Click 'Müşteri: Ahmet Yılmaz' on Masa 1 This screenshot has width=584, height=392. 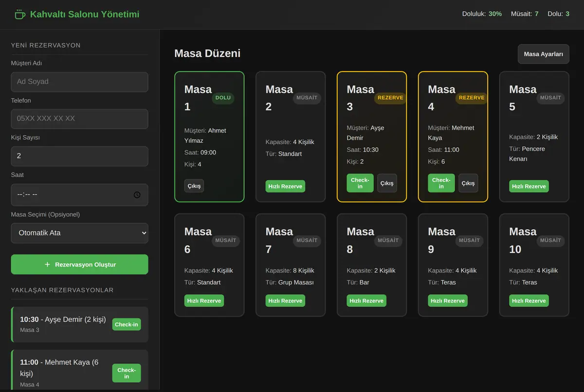[x=205, y=136]
